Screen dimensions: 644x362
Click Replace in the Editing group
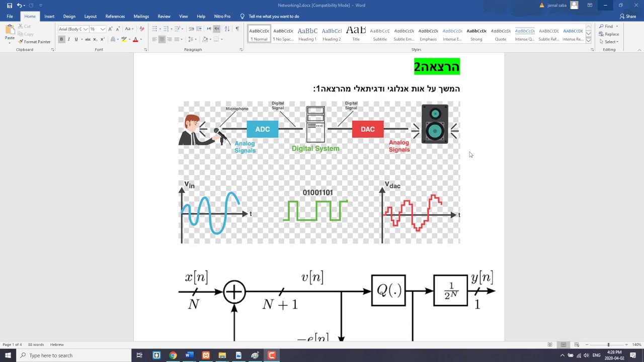click(609, 34)
